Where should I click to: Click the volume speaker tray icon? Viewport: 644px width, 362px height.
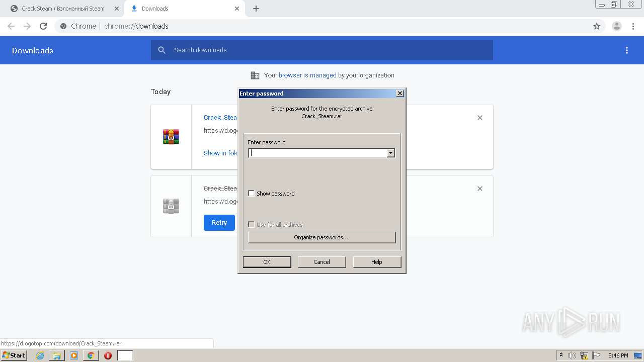click(x=572, y=355)
